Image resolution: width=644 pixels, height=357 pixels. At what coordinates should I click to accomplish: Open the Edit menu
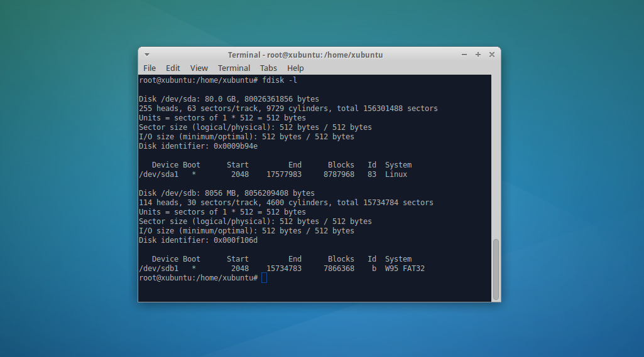coord(173,68)
